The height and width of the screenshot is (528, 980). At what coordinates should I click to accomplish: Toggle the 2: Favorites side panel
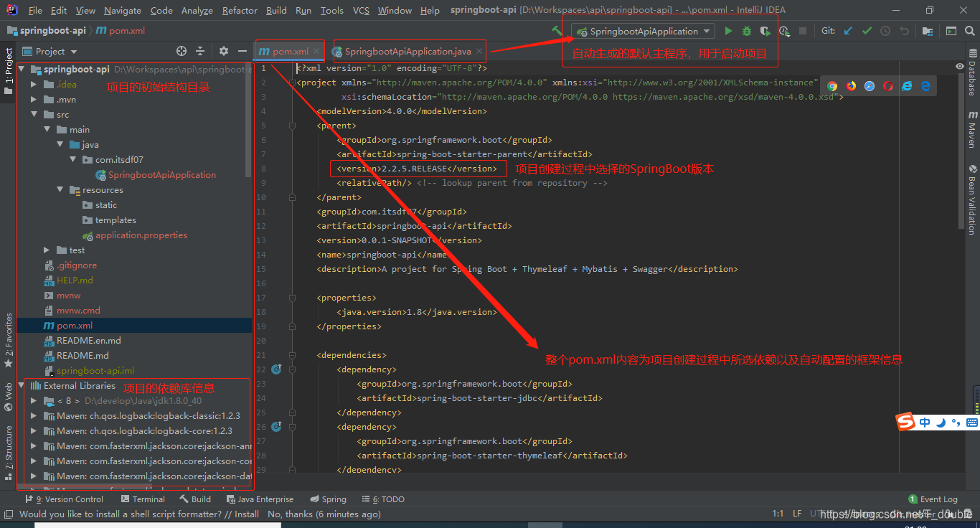coord(8,340)
